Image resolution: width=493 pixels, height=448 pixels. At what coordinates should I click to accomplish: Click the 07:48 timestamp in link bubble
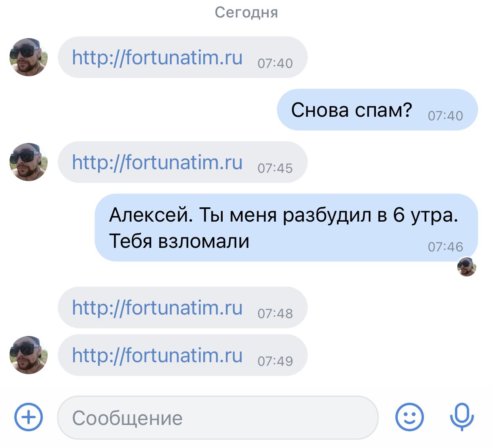click(x=275, y=314)
